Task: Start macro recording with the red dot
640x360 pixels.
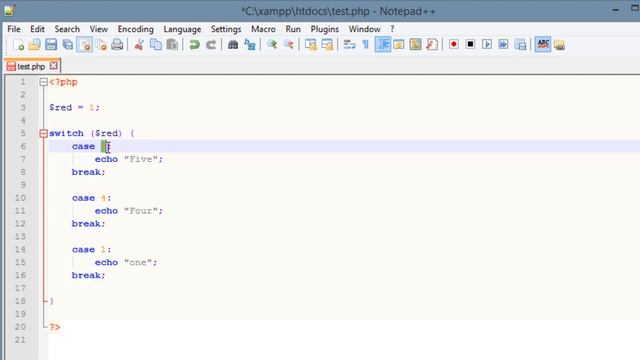Action: [x=453, y=44]
